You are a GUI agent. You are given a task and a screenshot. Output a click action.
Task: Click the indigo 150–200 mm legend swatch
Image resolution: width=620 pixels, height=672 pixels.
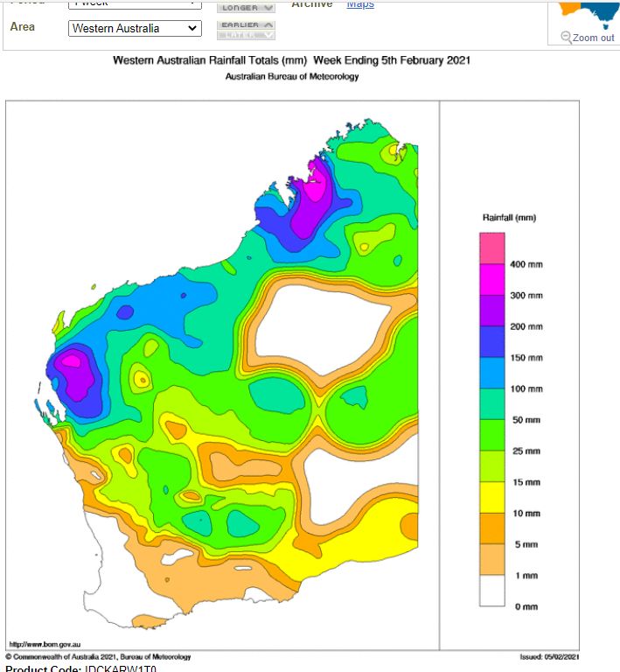pos(492,342)
